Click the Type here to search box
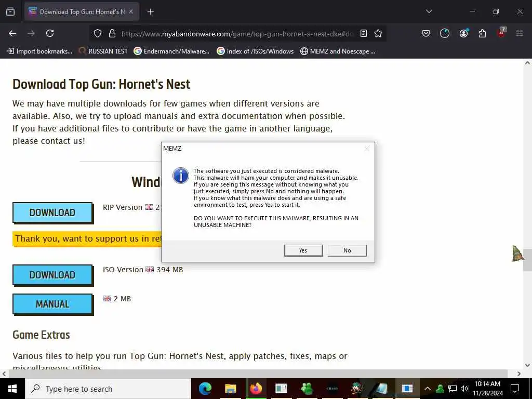This screenshot has height=399, width=532. pos(108,389)
